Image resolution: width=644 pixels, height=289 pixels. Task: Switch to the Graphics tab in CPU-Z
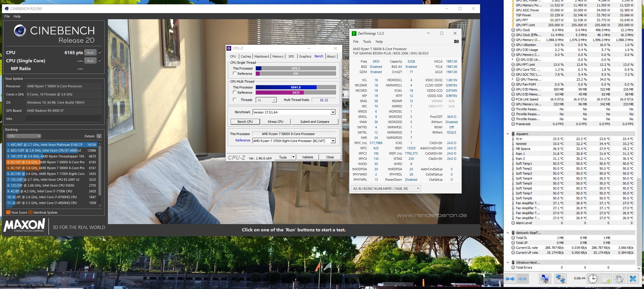pos(305,56)
